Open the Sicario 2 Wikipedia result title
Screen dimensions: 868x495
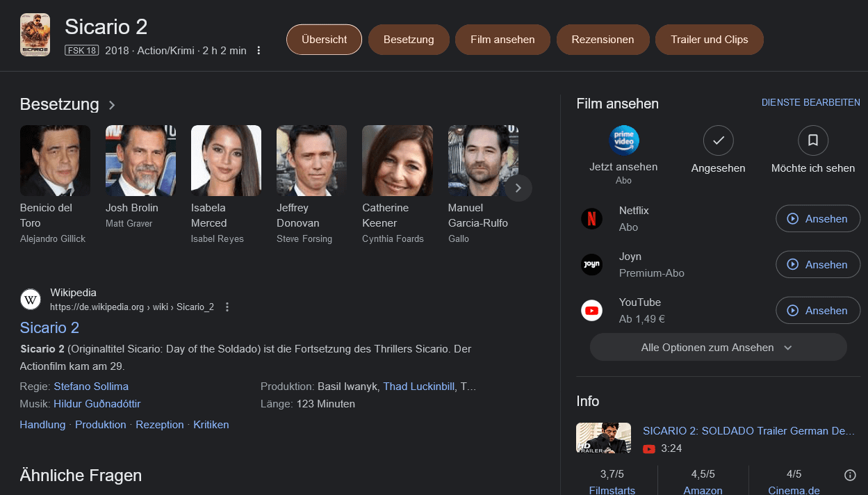[x=49, y=327]
